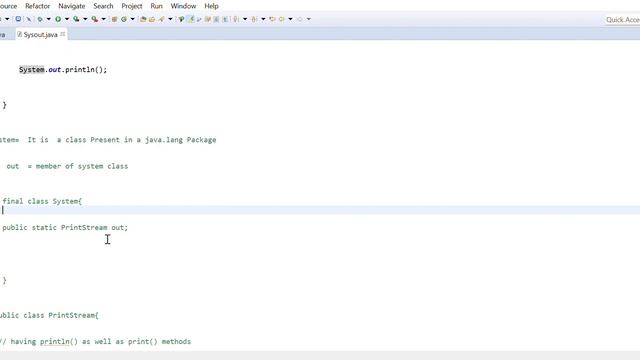Open the partially visible Source menu
This screenshot has height=360, width=640.
[8, 6]
